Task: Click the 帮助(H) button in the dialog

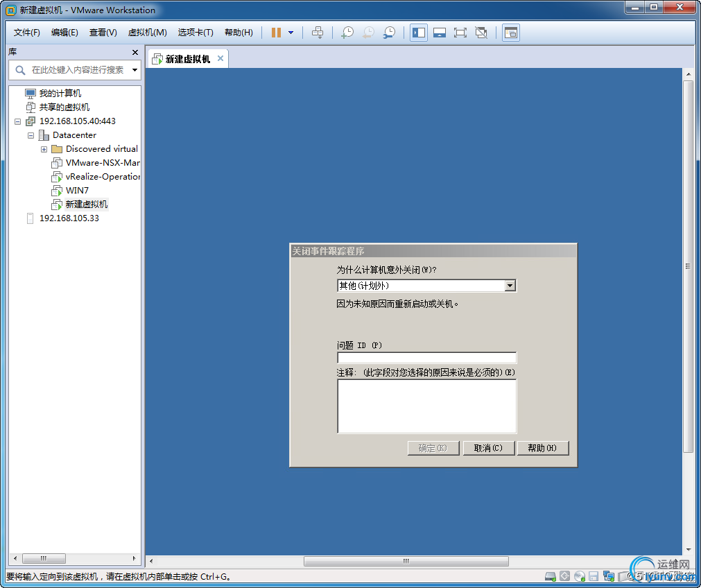Action: coord(543,448)
